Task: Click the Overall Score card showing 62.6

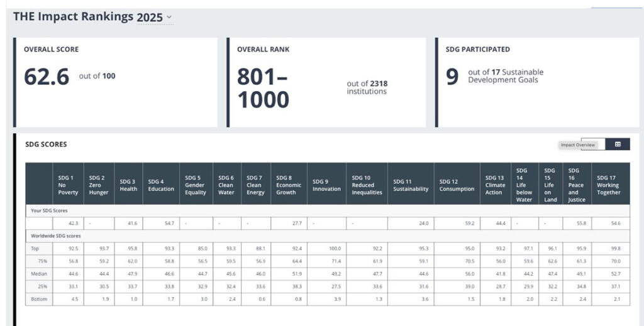Action: [115, 82]
